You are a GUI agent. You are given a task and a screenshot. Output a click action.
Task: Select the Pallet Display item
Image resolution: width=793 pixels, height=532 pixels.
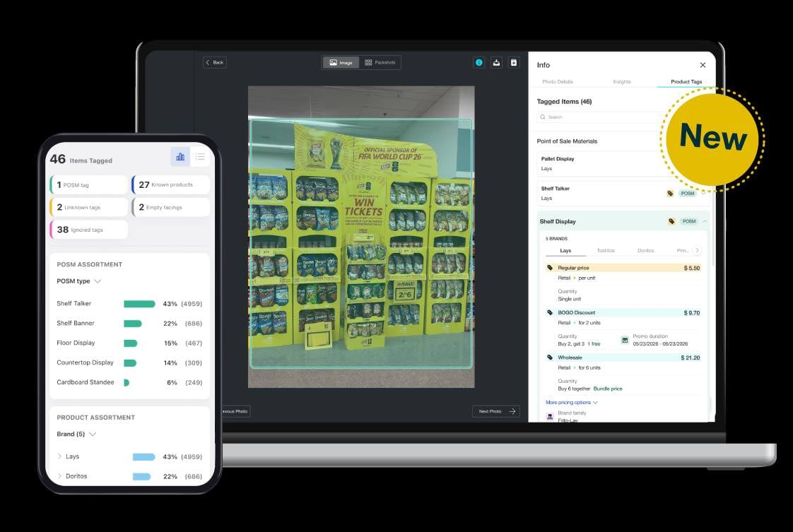coord(602,163)
